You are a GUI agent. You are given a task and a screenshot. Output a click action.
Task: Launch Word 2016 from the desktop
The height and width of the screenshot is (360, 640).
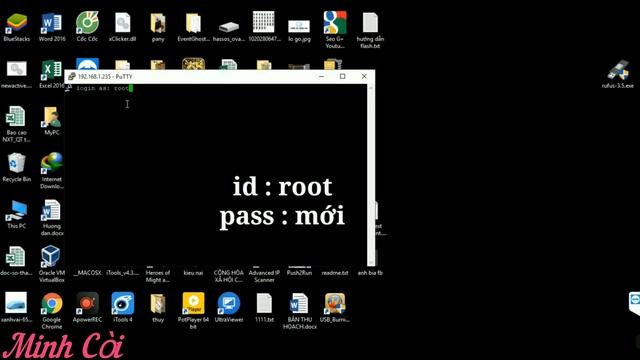[52, 27]
